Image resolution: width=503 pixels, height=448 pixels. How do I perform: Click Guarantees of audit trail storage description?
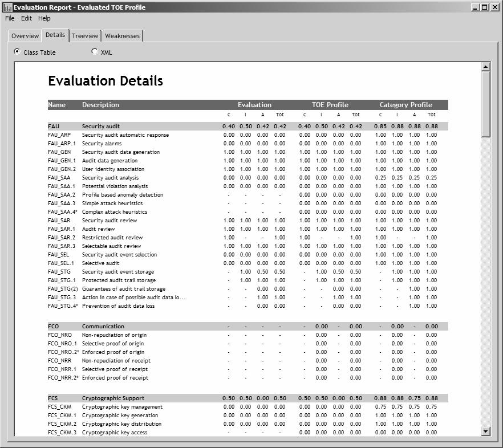[124, 289]
